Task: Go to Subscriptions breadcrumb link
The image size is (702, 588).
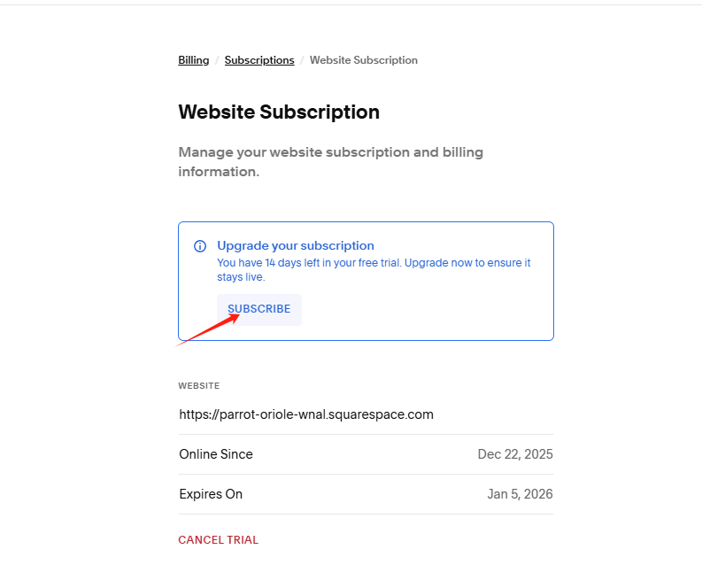Action: [x=259, y=60]
